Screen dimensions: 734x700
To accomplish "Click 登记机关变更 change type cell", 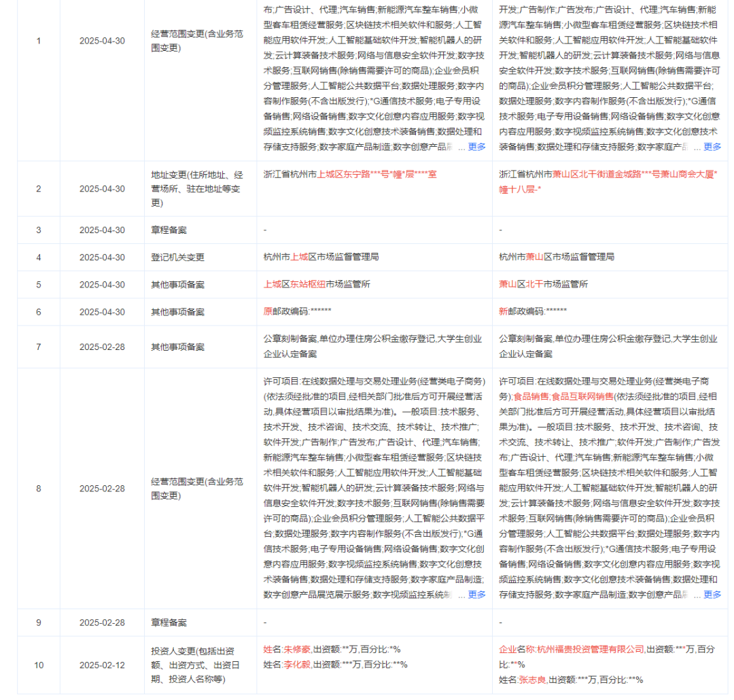I will (x=177, y=258).
